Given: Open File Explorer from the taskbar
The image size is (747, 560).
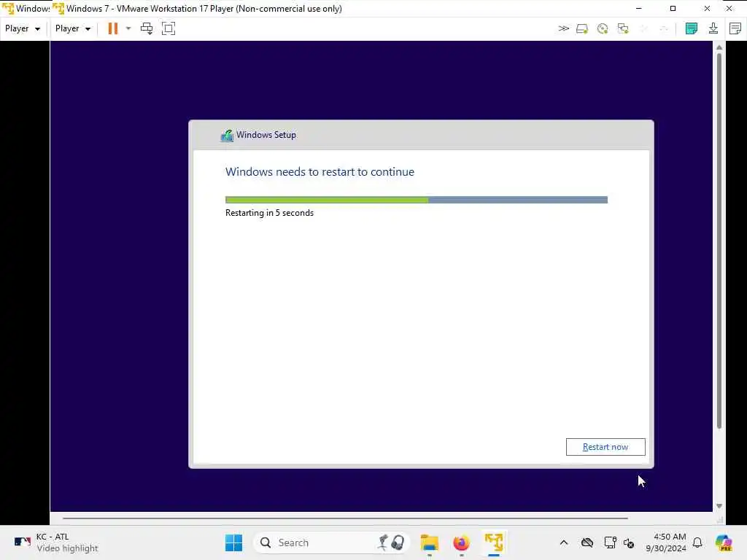Looking at the screenshot, I should point(429,542).
